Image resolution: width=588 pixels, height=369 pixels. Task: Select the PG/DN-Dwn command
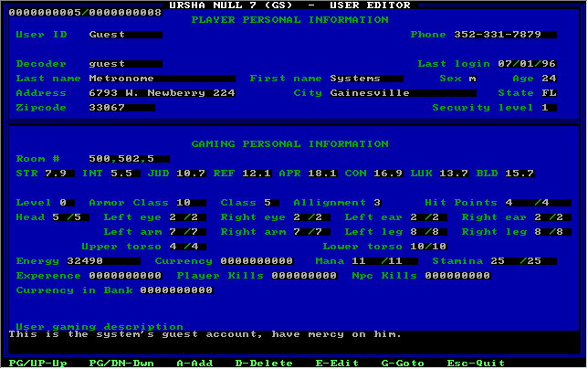(121, 364)
